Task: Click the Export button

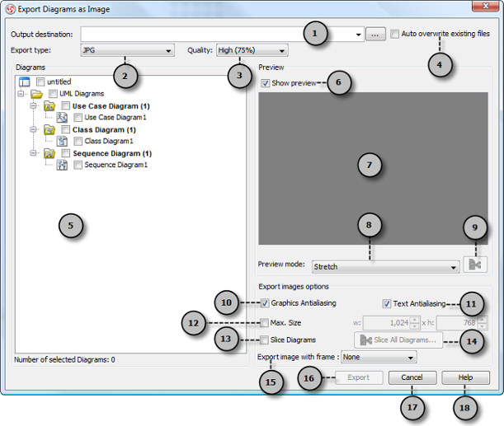Action: [x=359, y=377]
